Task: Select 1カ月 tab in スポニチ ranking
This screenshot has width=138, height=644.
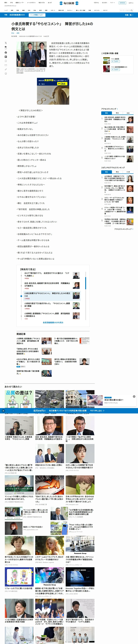Action: [x=128, y=172]
